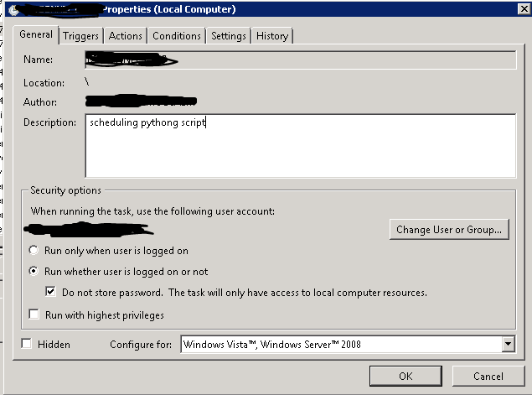This screenshot has width=532, height=395.
Task: Close the Properties dialog window
Action: point(522,8)
